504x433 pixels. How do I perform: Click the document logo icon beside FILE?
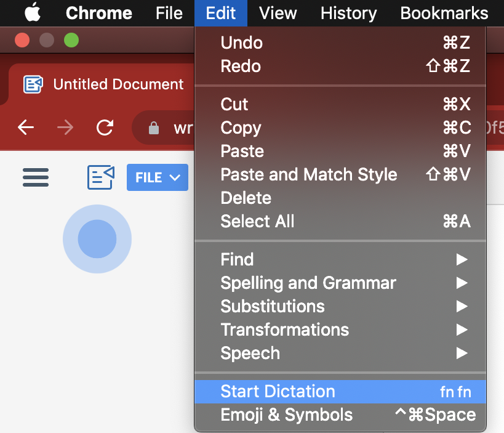(x=101, y=177)
